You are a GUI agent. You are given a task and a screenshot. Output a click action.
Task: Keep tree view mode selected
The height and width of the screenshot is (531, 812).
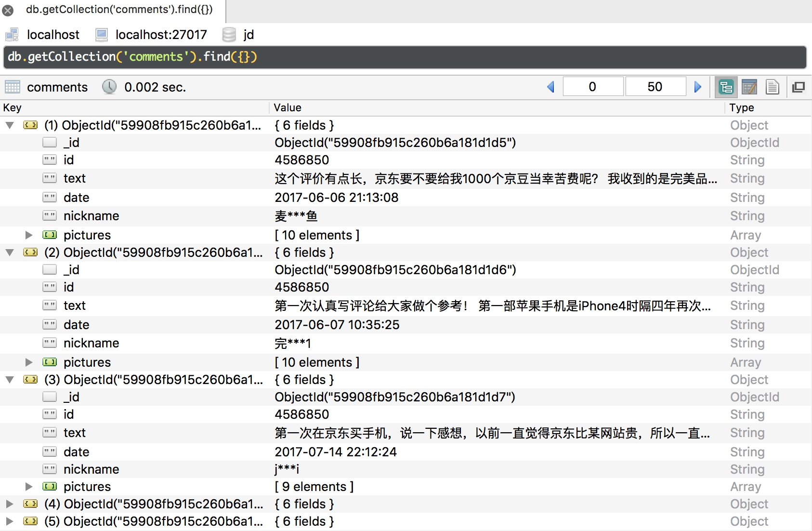coord(726,87)
